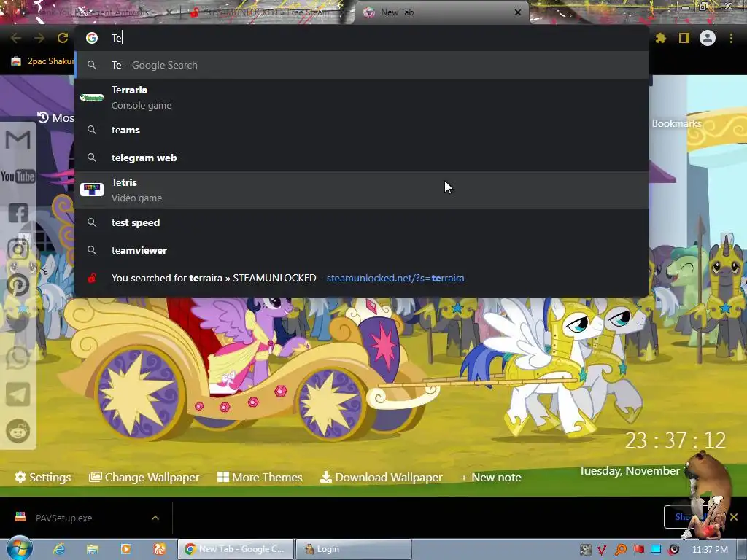The width and height of the screenshot is (747, 560).
Task: Open Reddit shortcut in sidebar
Action: pos(18,431)
